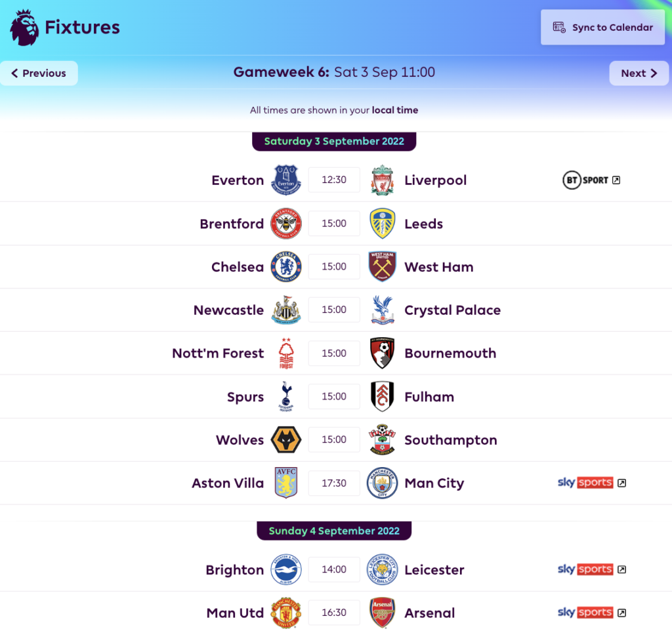Click the Arsenal cannon badge
Viewport: 672px width, 633px height.
383,612
